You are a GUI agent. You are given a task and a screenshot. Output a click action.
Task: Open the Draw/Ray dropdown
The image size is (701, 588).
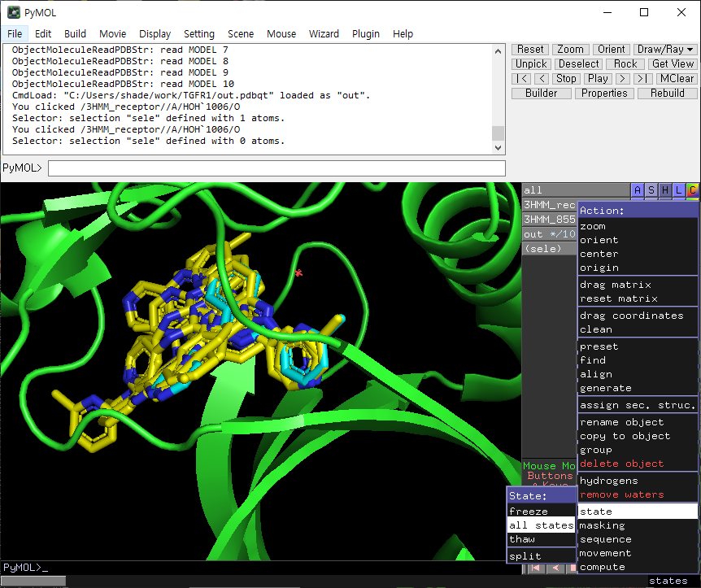664,49
